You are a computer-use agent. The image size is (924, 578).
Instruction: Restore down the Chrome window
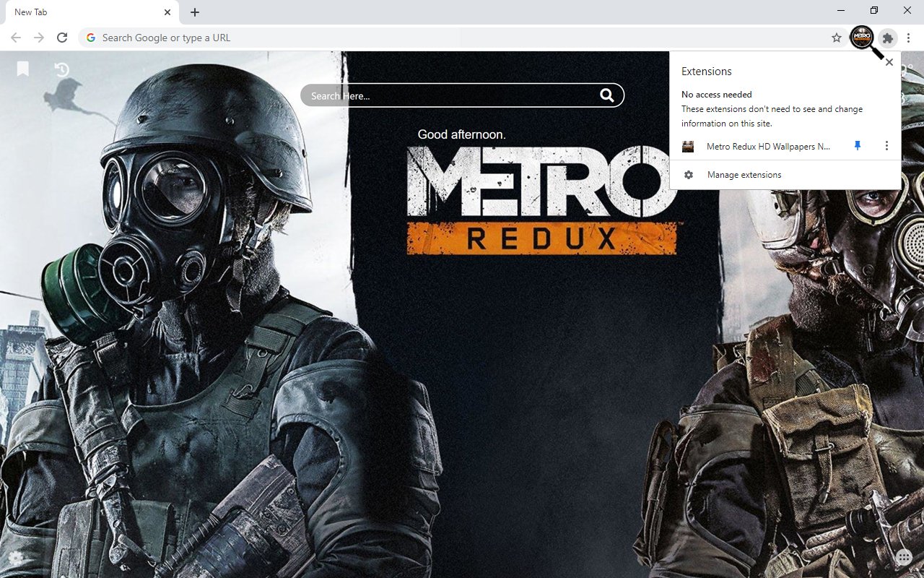874,11
